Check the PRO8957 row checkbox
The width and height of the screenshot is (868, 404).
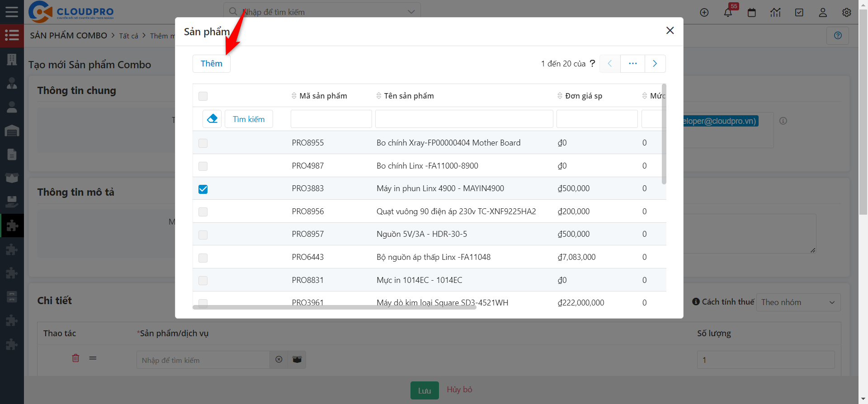tap(203, 235)
